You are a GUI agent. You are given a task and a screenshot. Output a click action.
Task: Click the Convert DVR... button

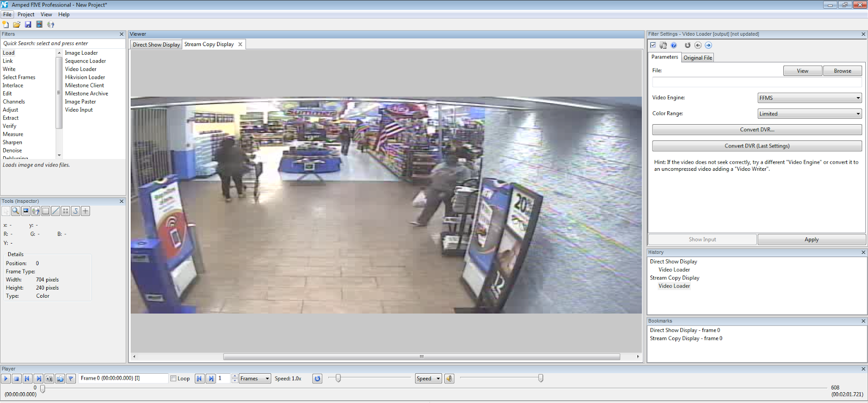(x=757, y=130)
